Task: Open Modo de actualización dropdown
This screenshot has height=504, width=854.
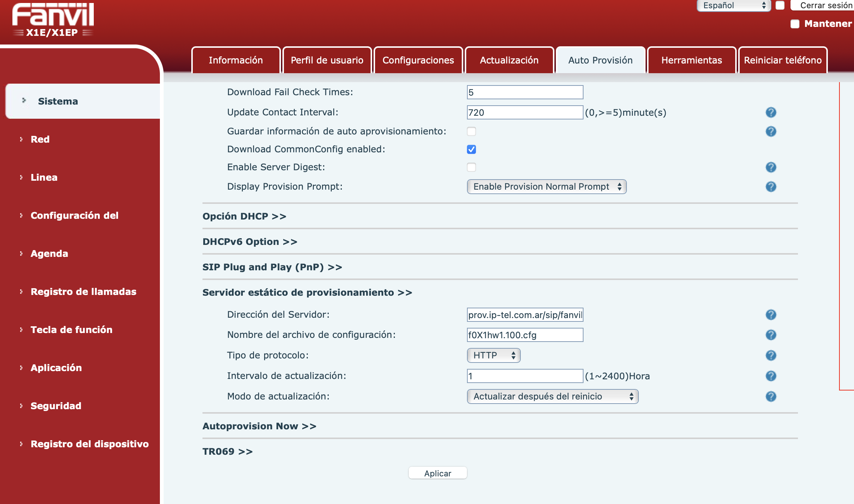Action: [553, 396]
